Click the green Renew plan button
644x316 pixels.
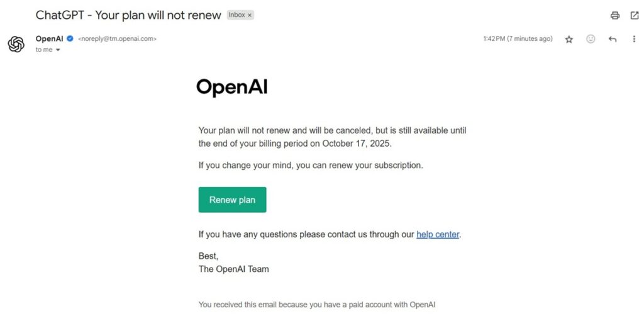[232, 200]
